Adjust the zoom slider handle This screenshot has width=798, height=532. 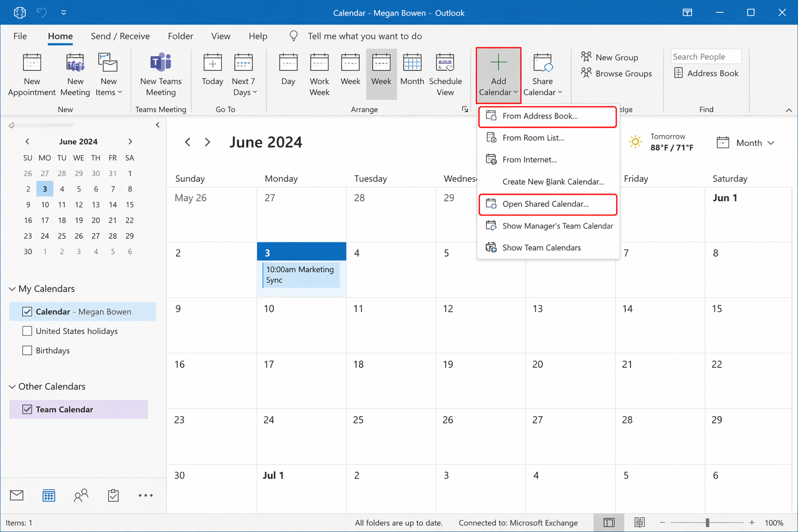click(x=707, y=523)
